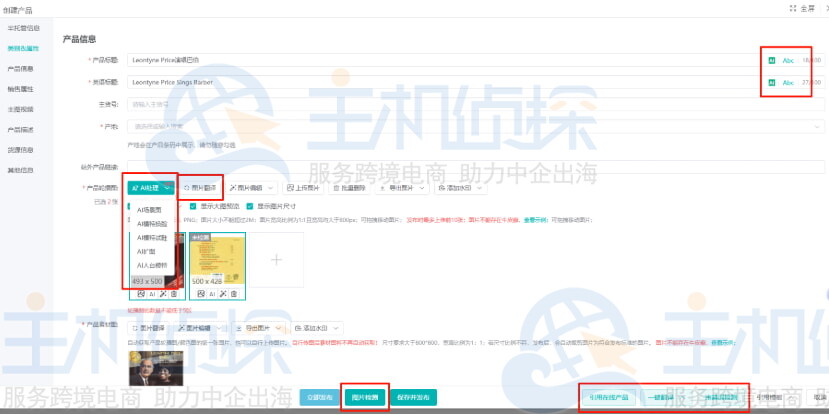Image resolution: width=829 pixels, height=415 pixels.
Task: Open the 产地 select dropdown
Action: tap(476, 127)
